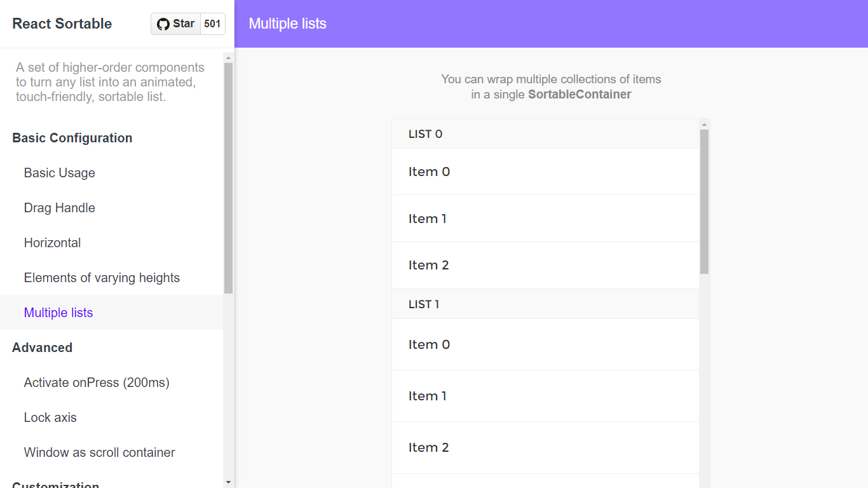868x488 pixels.
Task: Click the React Sortable title
Action: click(x=62, y=24)
